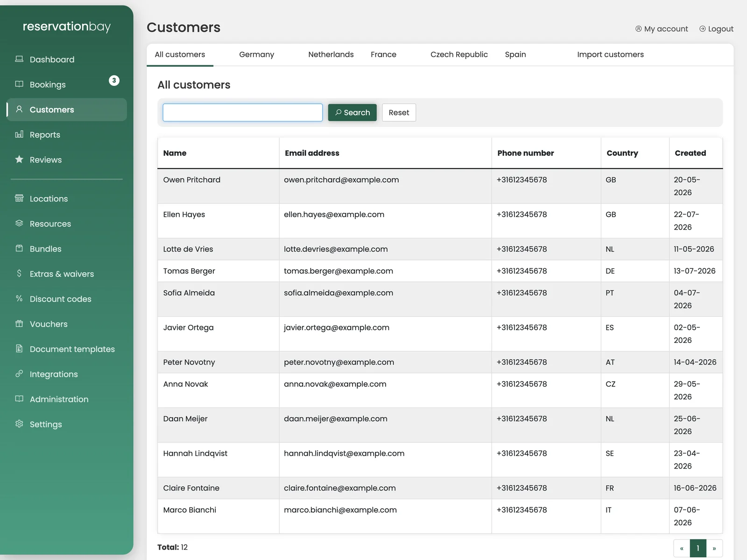Click the Resources layers icon
This screenshot has height=560, width=747.
click(19, 223)
